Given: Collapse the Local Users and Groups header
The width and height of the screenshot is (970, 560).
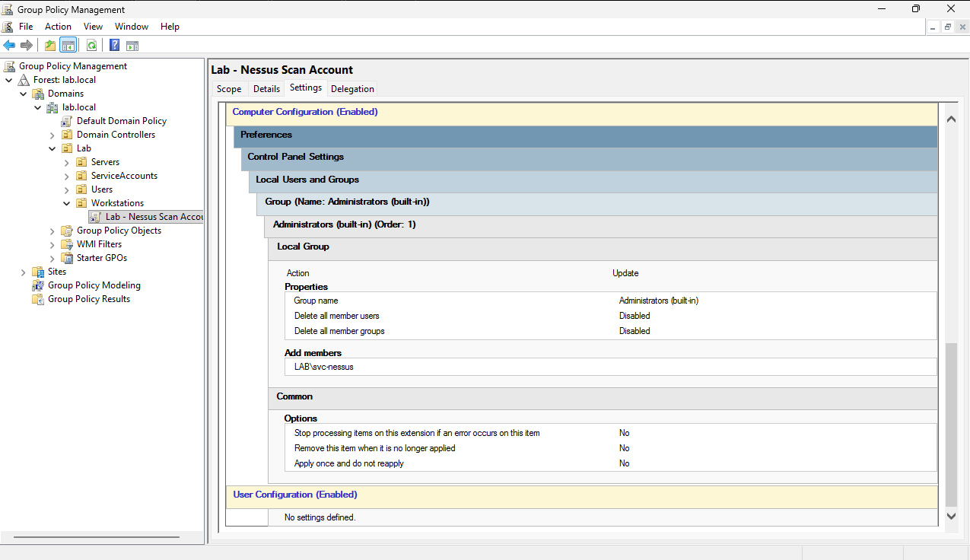Looking at the screenshot, I should [592, 181].
